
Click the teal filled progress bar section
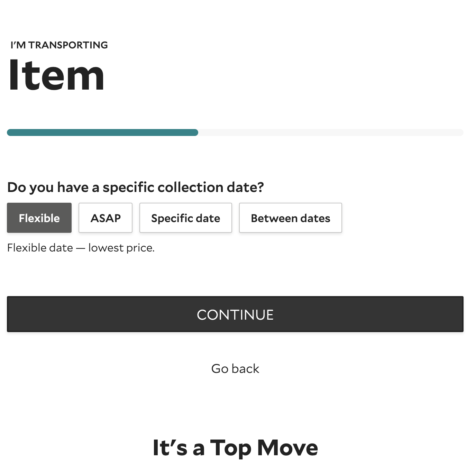point(102,132)
